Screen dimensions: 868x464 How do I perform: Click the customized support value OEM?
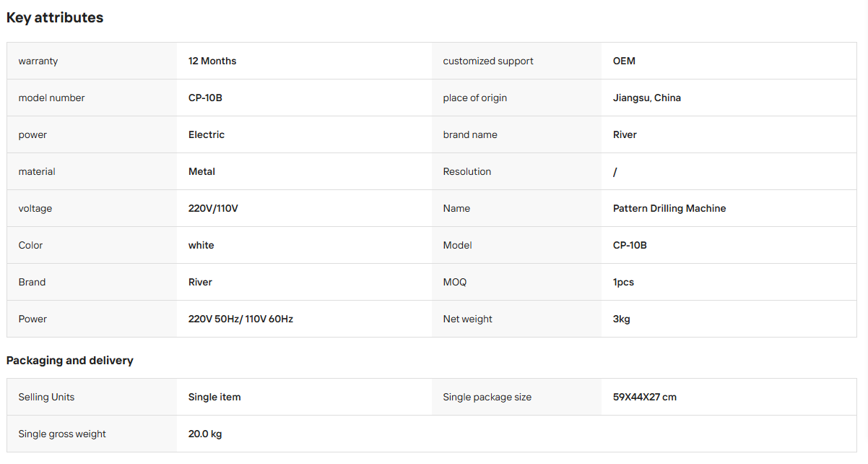coord(624,61)
